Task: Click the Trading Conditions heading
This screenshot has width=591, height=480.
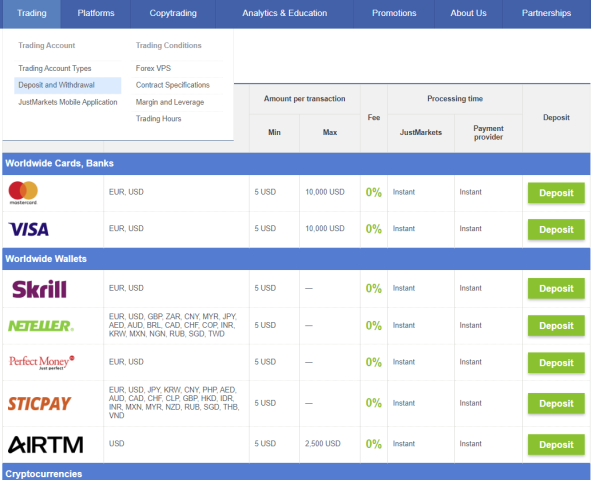Action: pyautogui.click(x=168, y=46)
